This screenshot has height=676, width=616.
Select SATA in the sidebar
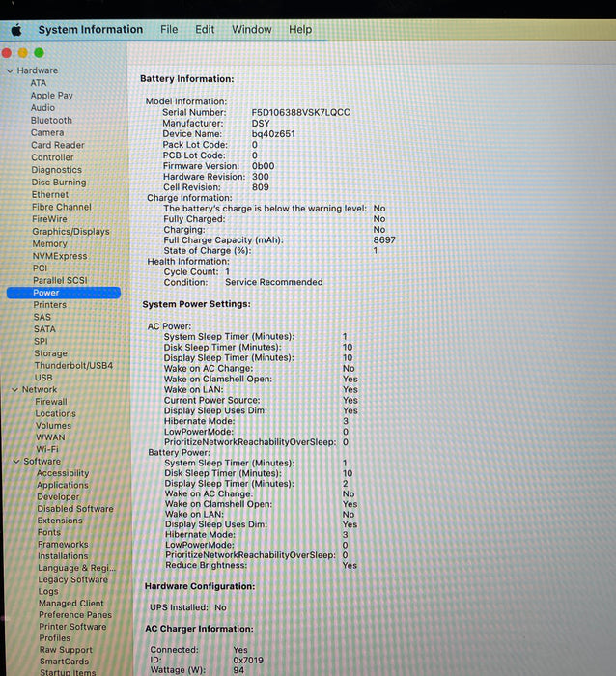pyautogui.click(x=44, y=329)
